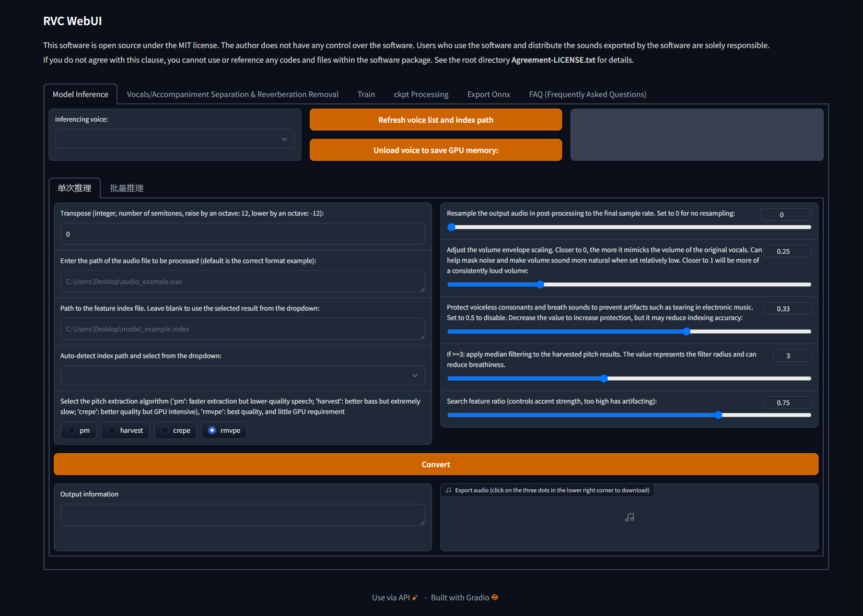Select the rmvpe radio button
Image resolution: width=863 pixels, height=616 pixels.
tap(212, 430)
